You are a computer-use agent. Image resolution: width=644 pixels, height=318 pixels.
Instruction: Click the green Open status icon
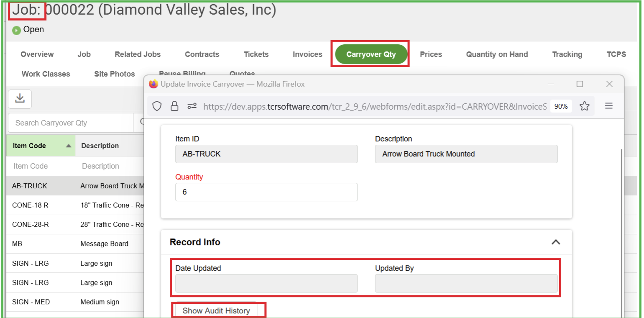click(x=16, y=30)
